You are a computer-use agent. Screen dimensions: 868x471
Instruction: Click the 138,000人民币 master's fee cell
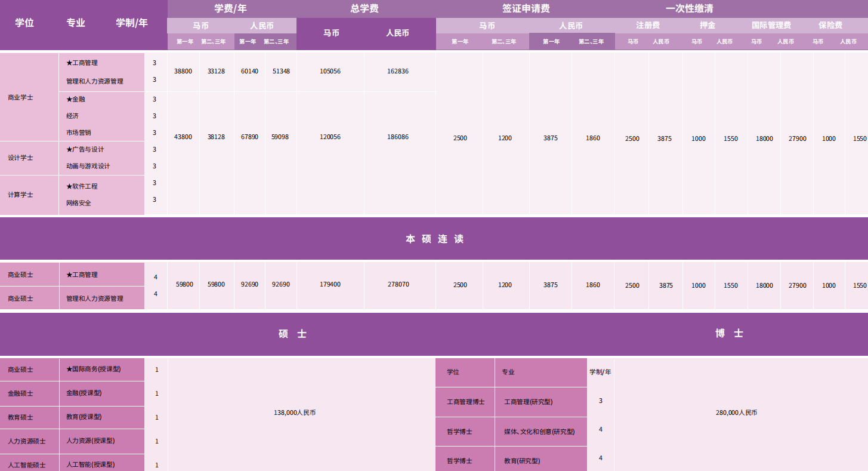(295, 412)
